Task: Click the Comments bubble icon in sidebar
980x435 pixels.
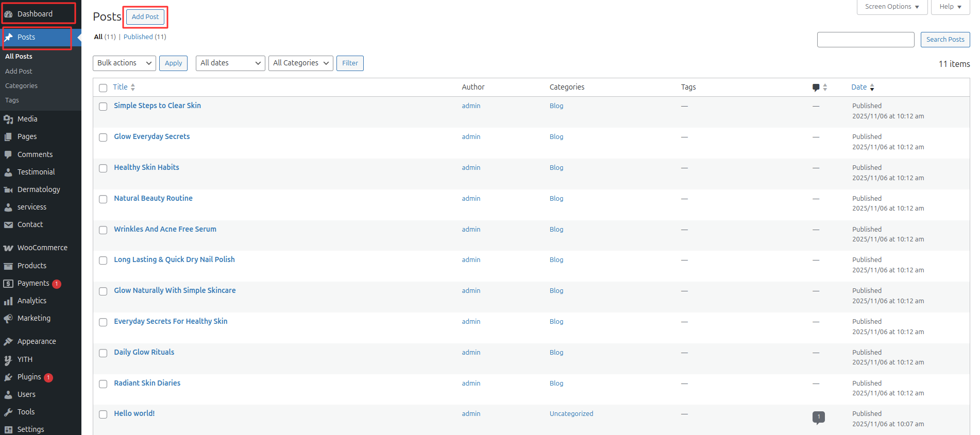Action: tap(8, 154)
